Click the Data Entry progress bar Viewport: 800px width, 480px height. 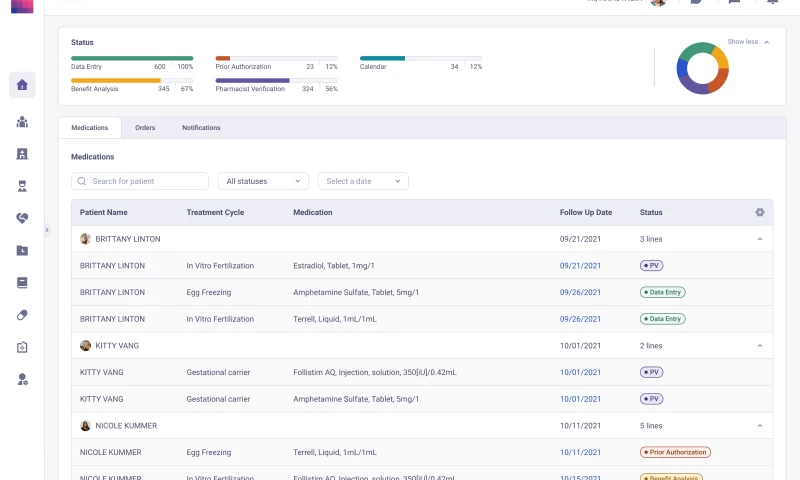(x=132, y=58)
